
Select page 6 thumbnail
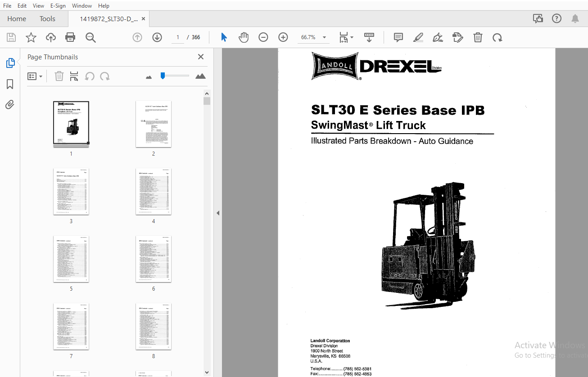[154, 259]
